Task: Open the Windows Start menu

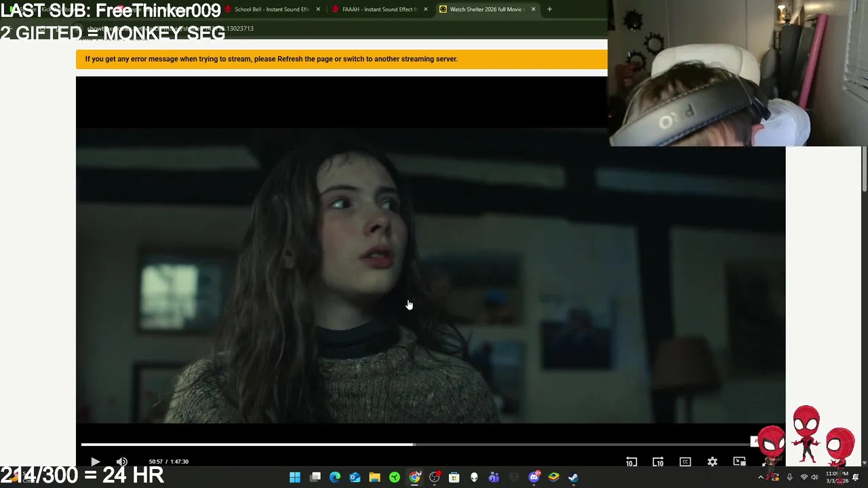Action: click(295, 478)
